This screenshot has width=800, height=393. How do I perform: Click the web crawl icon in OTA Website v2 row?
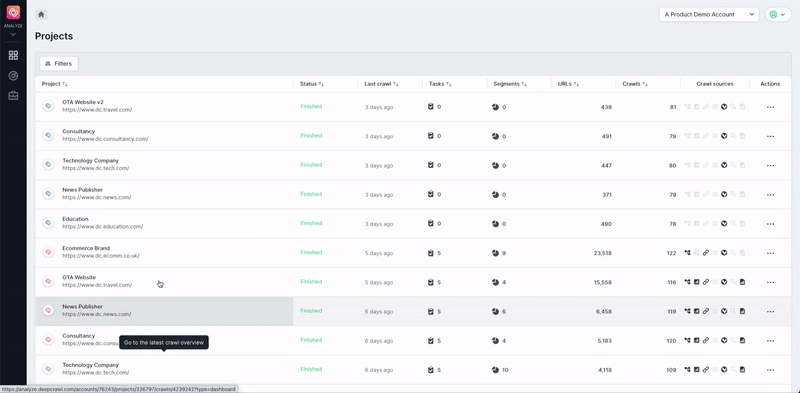pyautogui.click(x=724, y=107)
